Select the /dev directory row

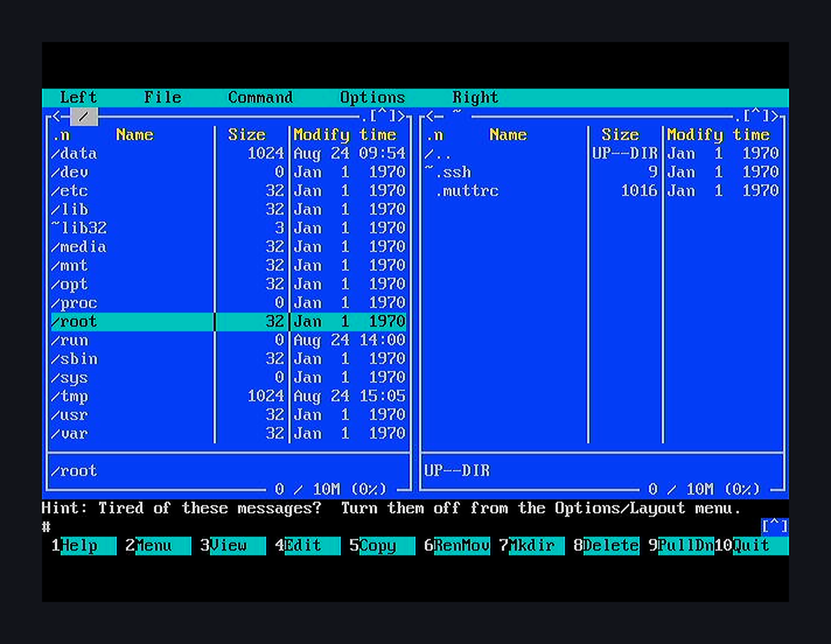(x=229, y=172)
